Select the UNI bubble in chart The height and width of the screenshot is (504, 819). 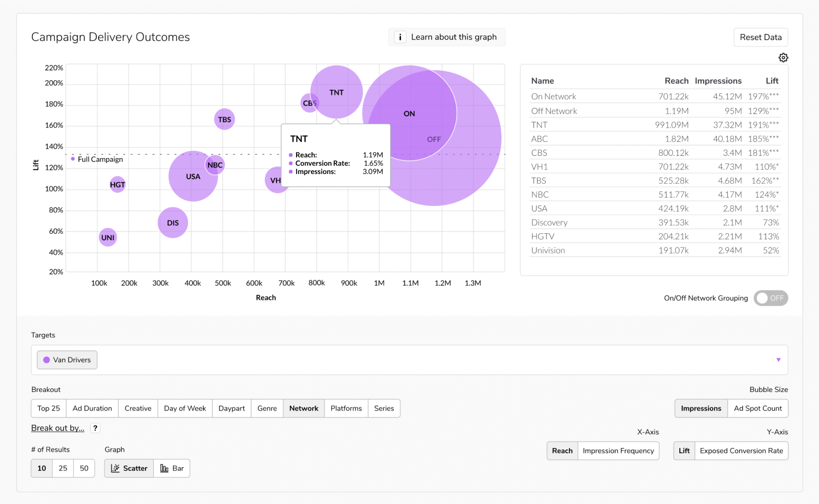coord(108,237)
